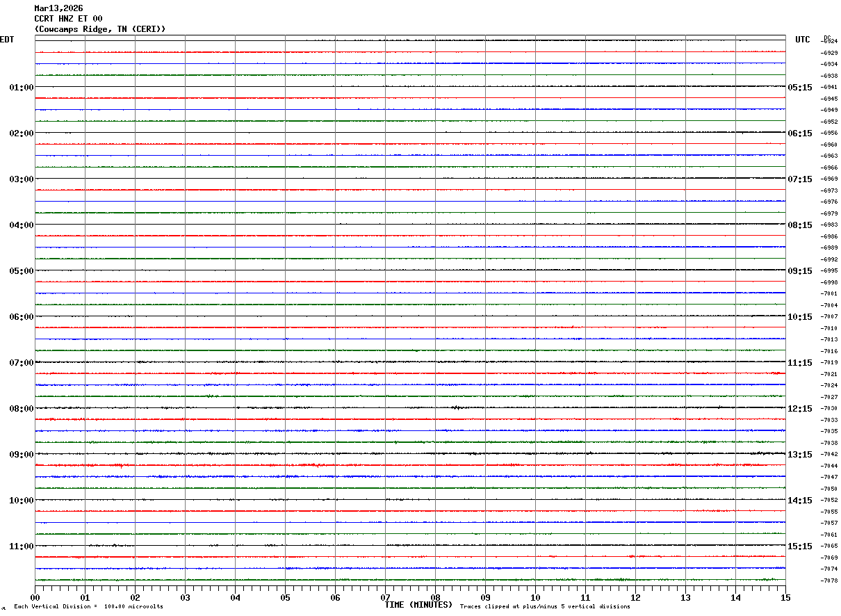Viewport: 841px width, 616px height.
Task: Select the 08:00 EDT row label
Action: (x=22, y=409)
